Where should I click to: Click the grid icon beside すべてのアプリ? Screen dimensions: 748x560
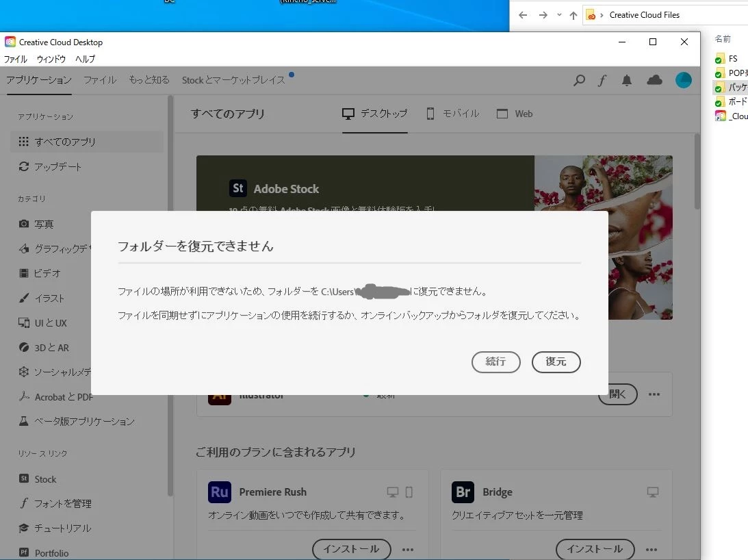(x=23, y=141)
